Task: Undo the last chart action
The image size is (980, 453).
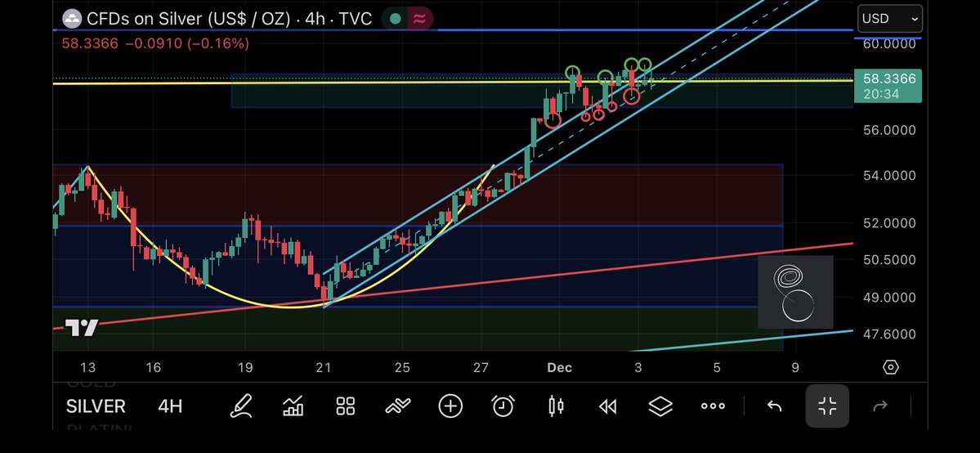Action: tap(774, 406)
